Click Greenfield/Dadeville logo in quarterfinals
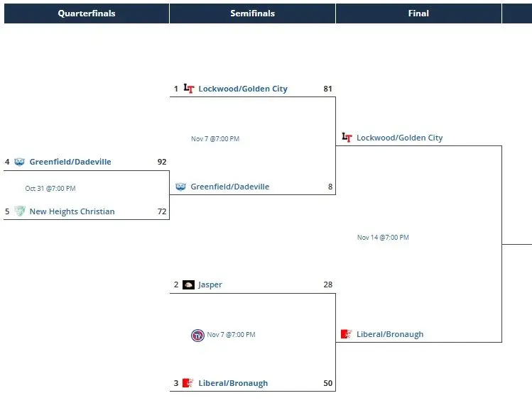532x420 pixels. pyautogui.click(x=19, y=162)
